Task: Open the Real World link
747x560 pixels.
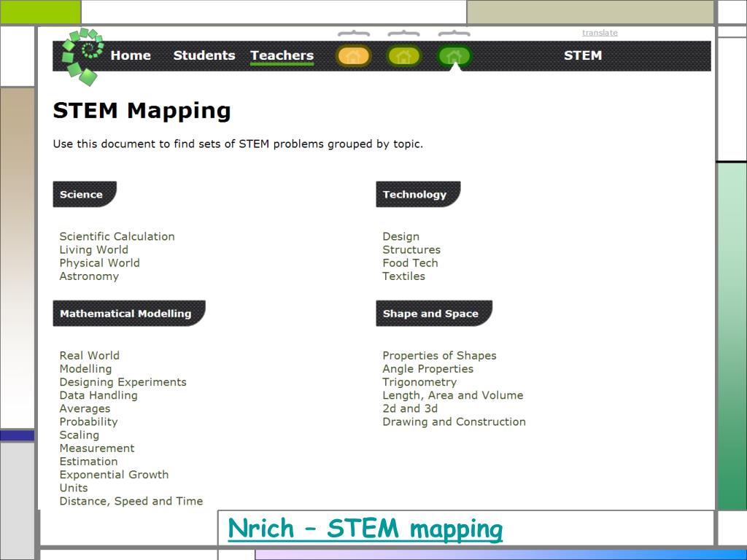Action: pyautogui.click(x=90, y=356)
